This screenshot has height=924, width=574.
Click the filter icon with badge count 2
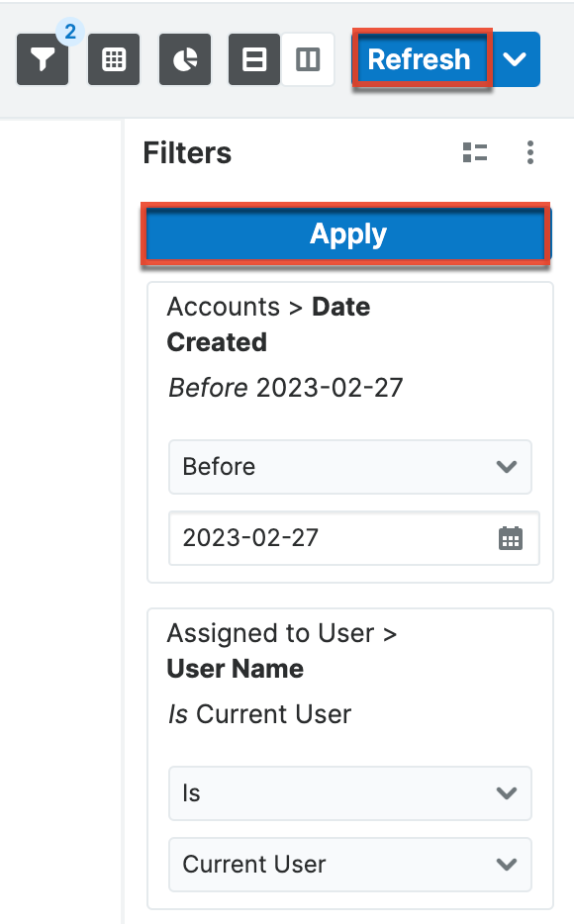(x=42, y=59)
